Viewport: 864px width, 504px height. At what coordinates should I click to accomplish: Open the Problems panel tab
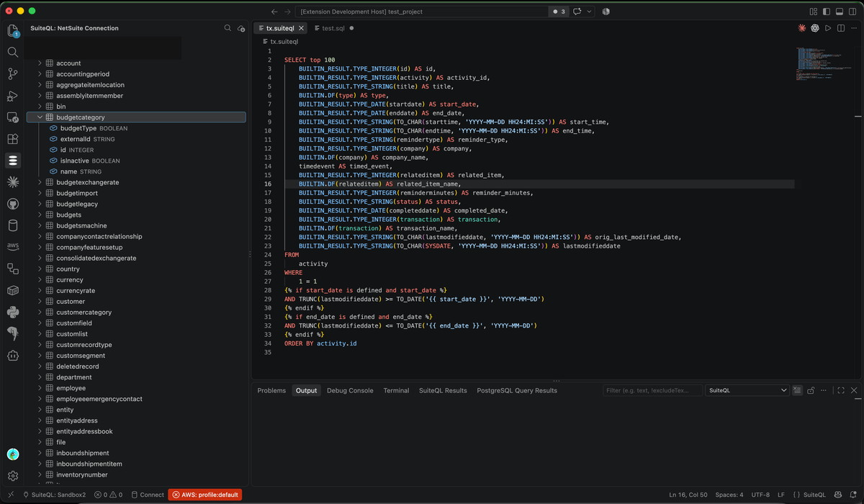click(271, 390)
